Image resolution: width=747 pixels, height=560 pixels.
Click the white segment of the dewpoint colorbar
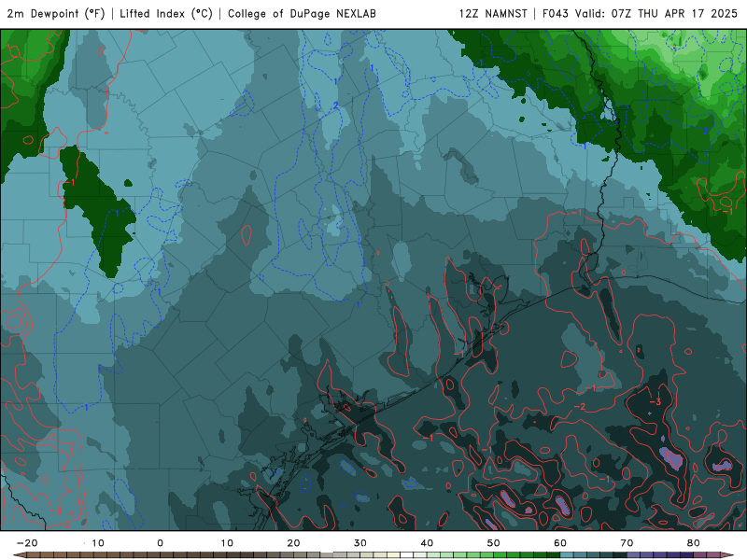(x=407, y=555)
